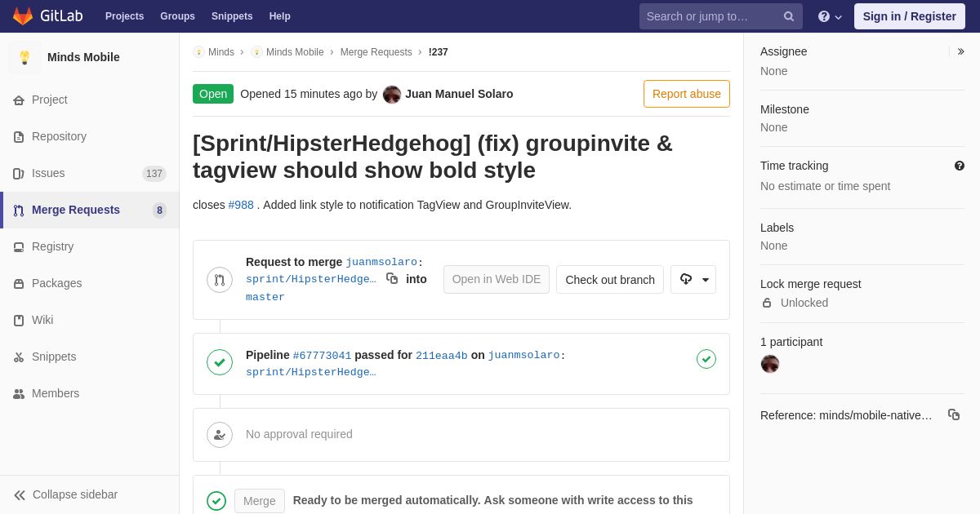Click the search magnifier icon
The image size is (980, 514).
point(789,16)
